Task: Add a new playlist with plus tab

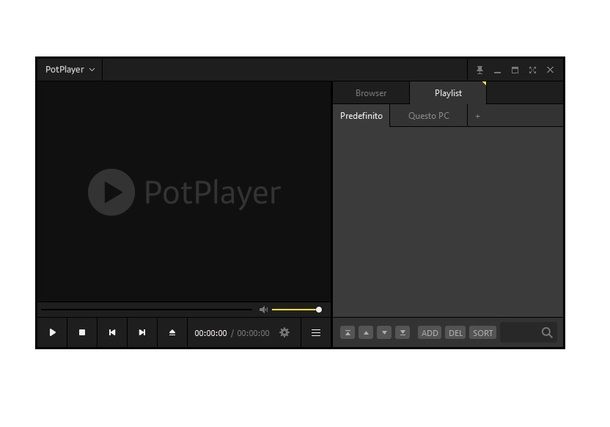Action: [478, 116]
